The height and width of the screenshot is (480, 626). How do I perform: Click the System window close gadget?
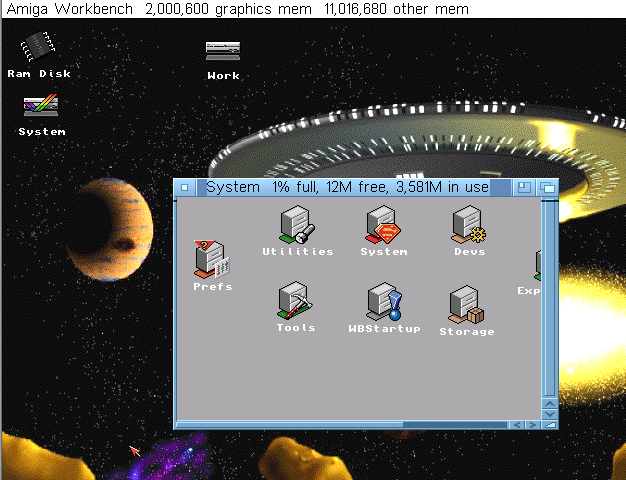point(184,187)
